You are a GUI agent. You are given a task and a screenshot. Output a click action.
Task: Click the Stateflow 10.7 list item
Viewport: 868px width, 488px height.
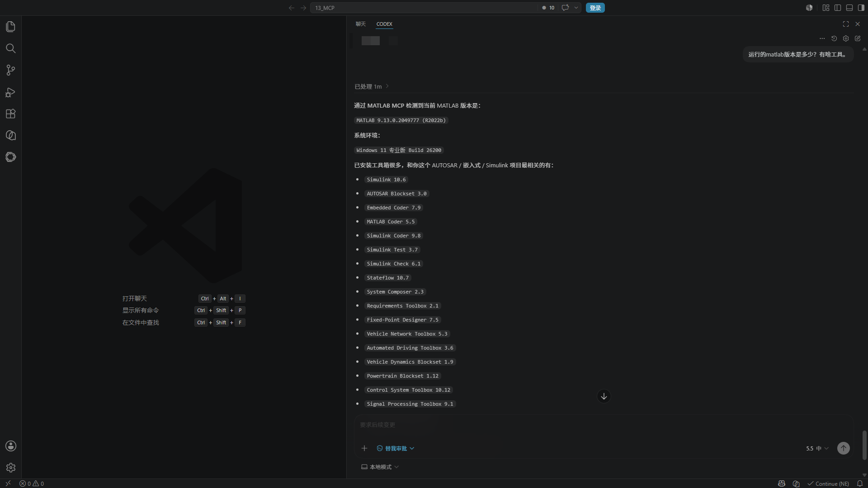[x=387, y=278]
